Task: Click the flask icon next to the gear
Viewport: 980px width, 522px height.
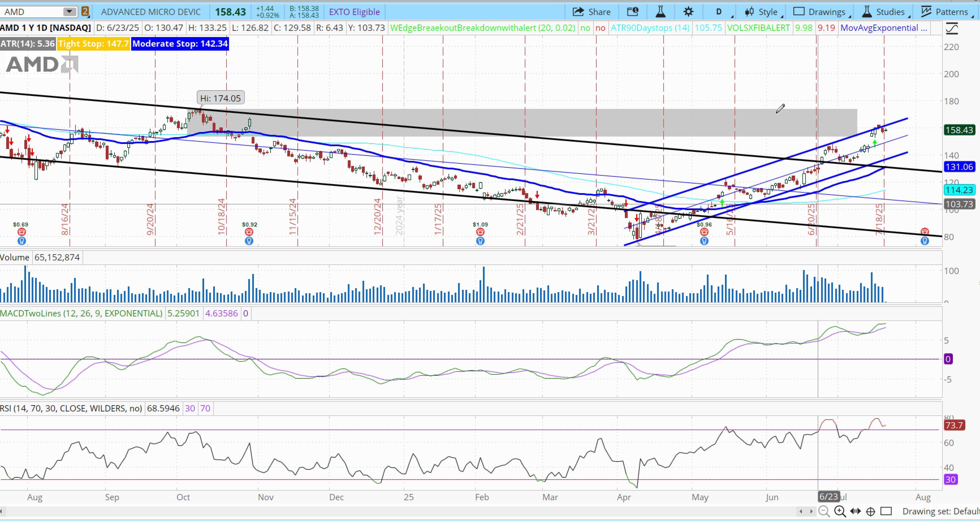Action: click(x=660, y=12)
